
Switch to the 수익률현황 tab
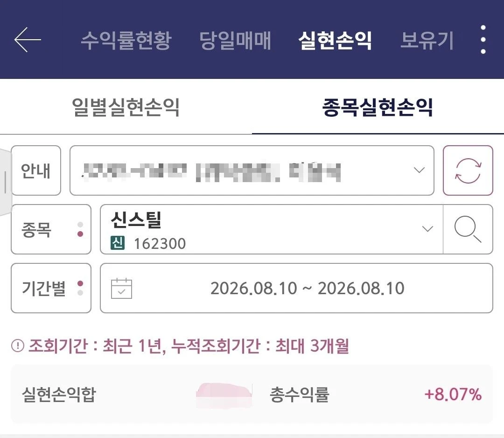[x=126, y=41]
